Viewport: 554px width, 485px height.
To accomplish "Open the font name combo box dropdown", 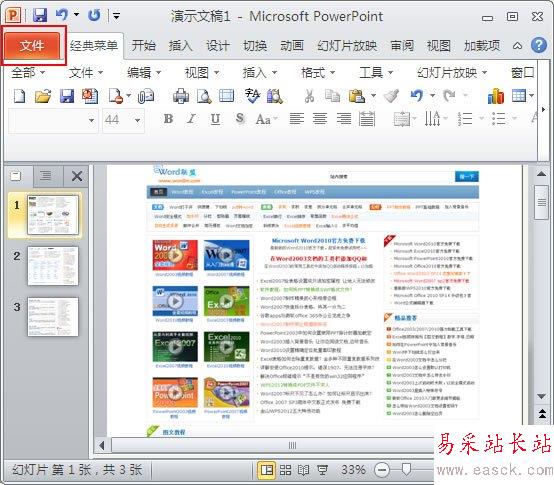I will [x=91, y=120].
